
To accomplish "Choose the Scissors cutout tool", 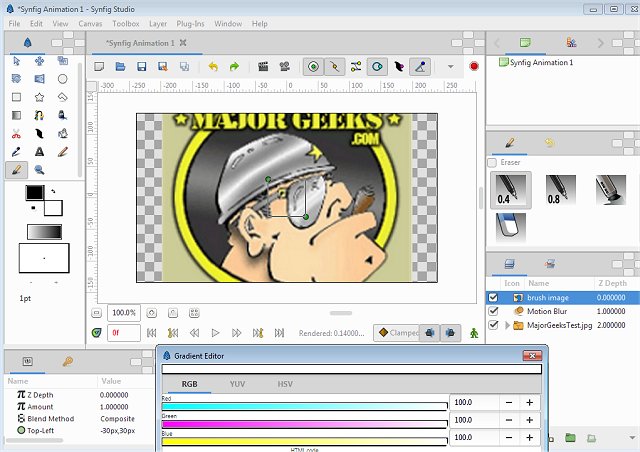I will pos(16,134).
